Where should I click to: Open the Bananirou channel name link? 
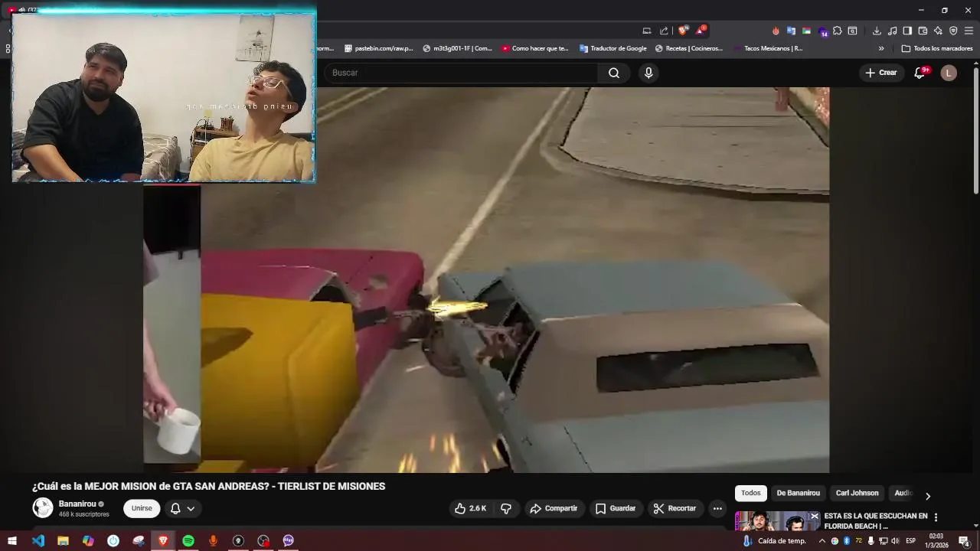77,504
